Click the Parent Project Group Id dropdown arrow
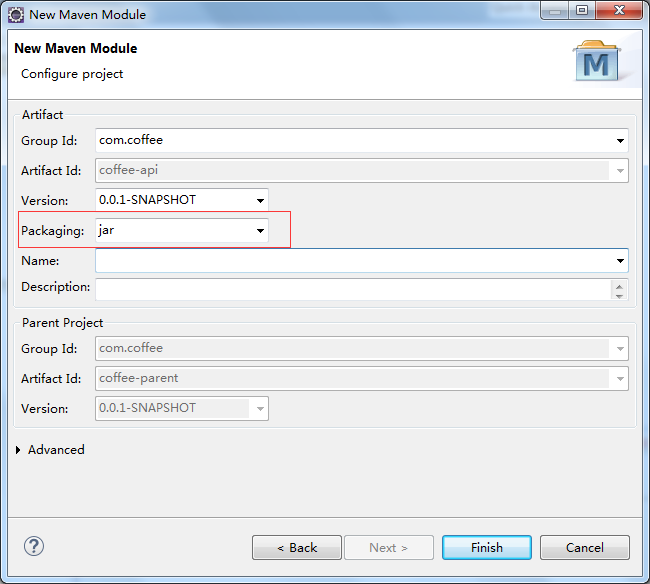Screen dimensions: 650x584 620,349
